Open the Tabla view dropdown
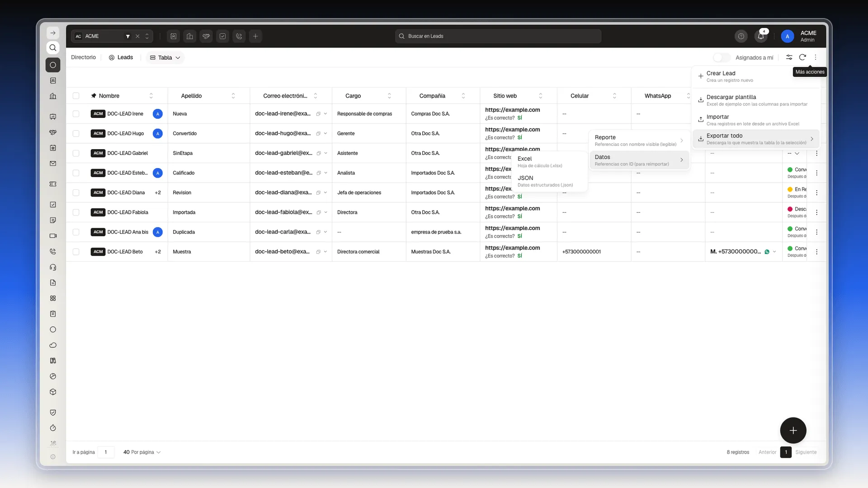Viewport: 868px width, 488px height. pos(165,57)
